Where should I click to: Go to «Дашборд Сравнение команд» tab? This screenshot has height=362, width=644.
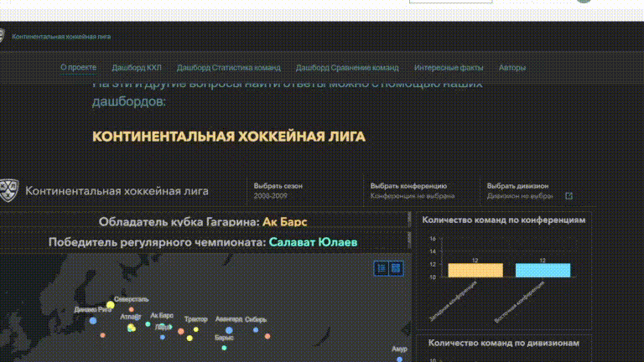(347, 68)
